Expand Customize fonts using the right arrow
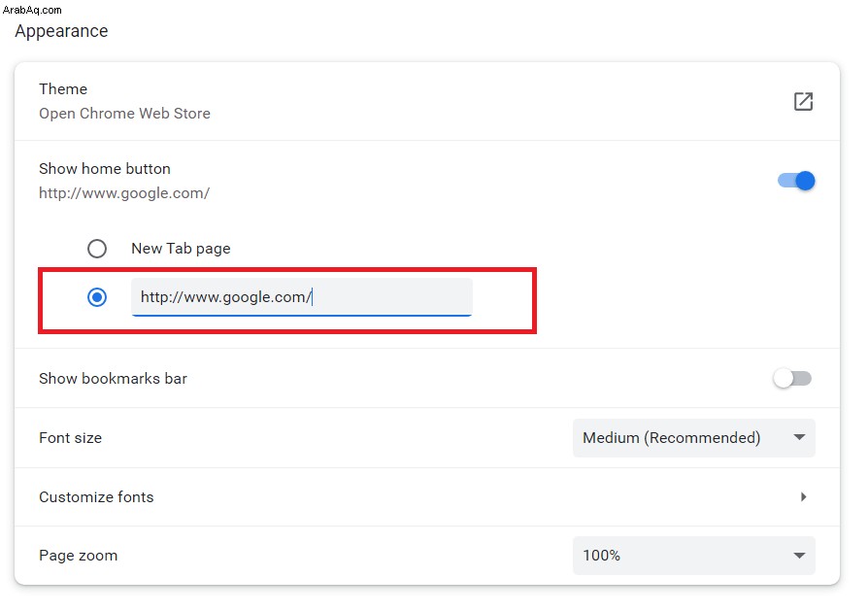The width and height of the screenshot is (868, 611). (803, 497)
